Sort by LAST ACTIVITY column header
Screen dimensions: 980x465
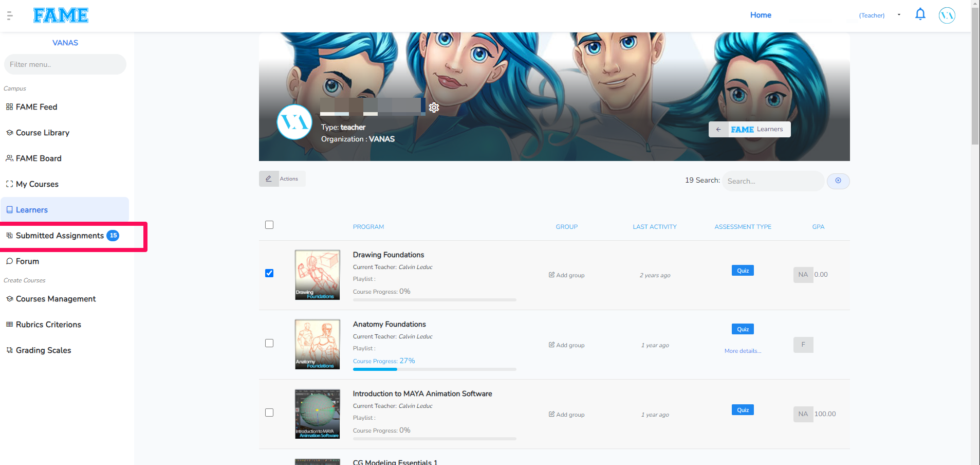(x=655, y=227)
